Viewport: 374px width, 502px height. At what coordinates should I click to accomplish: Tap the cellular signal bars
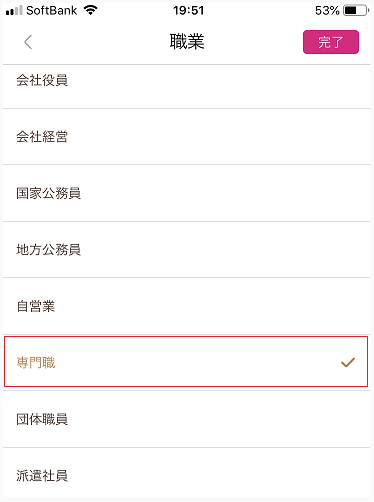point(14,11)
